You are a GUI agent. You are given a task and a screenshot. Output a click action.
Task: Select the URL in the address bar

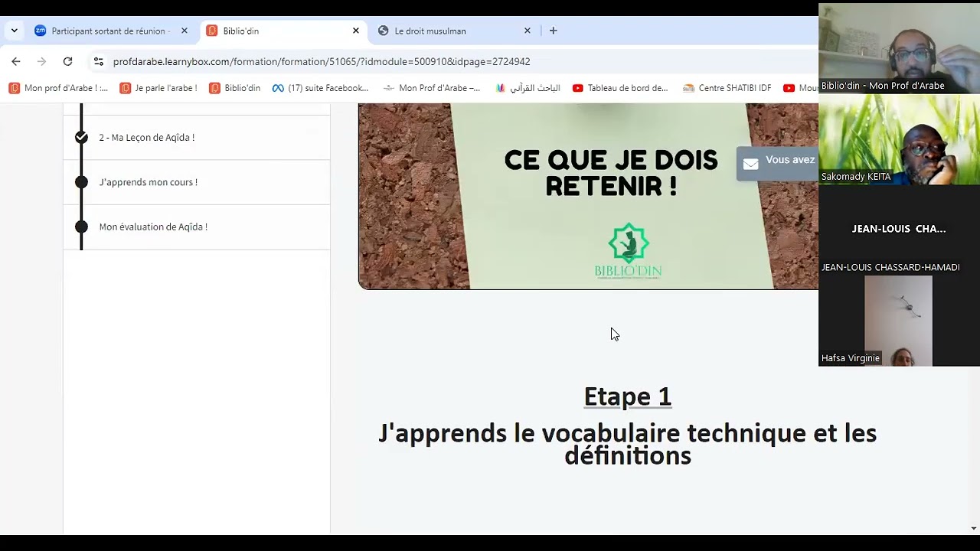[x=322, y=61]
